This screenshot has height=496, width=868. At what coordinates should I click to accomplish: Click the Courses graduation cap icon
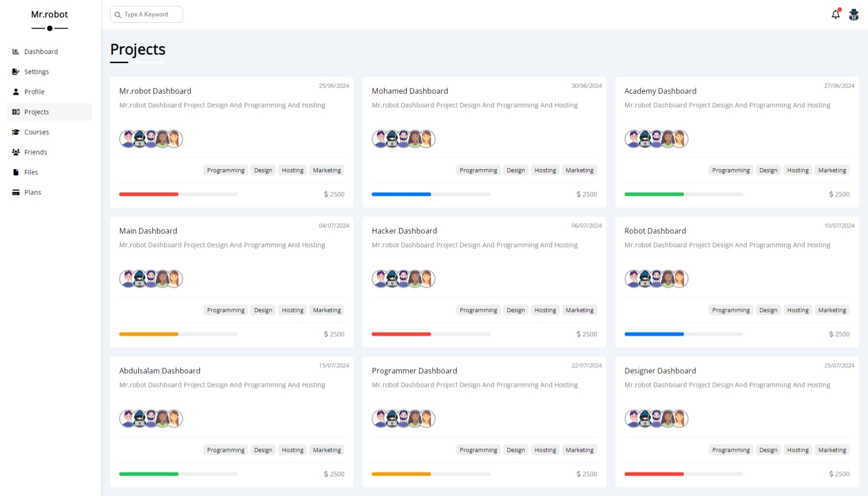click(16, 132)
